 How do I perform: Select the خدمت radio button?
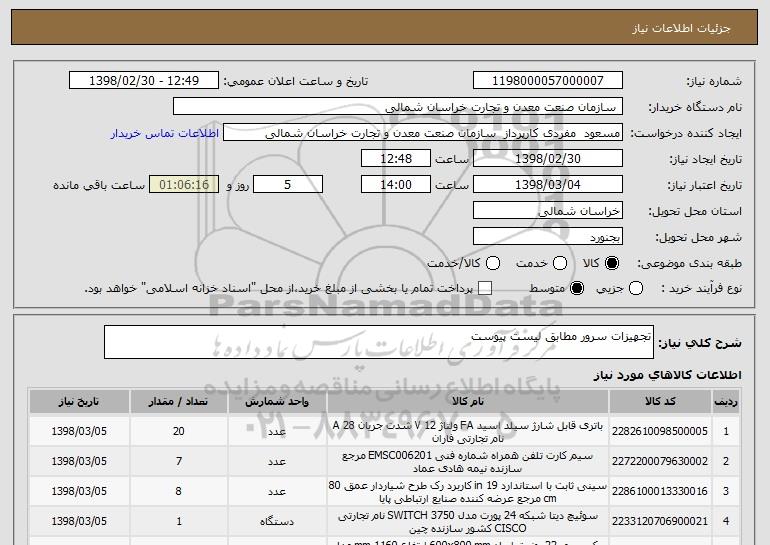560,264
